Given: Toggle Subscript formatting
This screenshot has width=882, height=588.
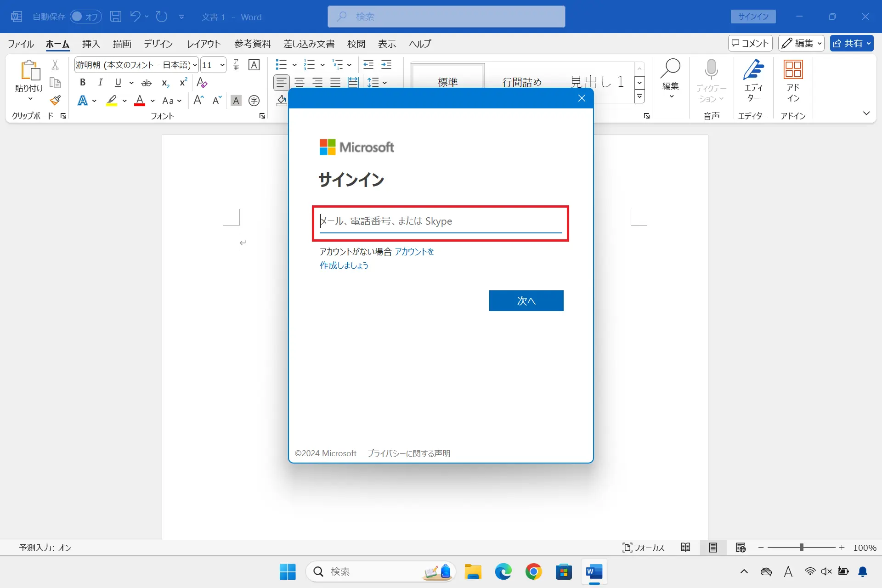Looking at the screenshot, I should pyautogui.click(x=165, y=83).
